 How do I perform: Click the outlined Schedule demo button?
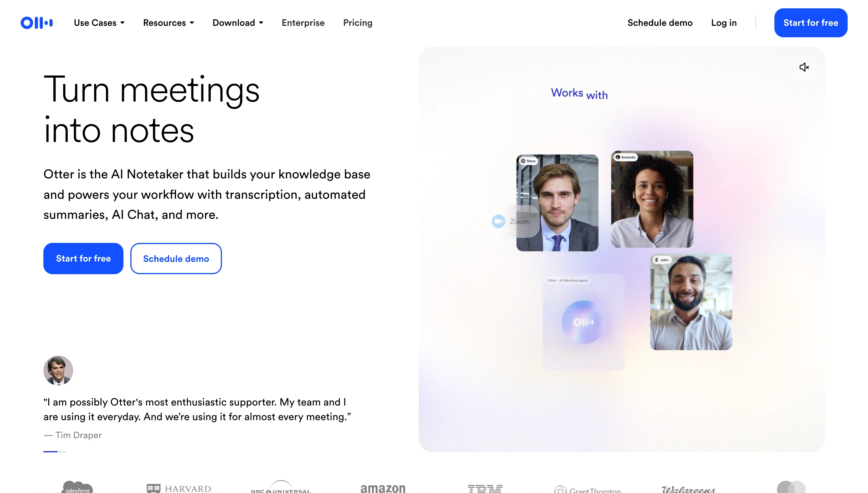[176, 258]
